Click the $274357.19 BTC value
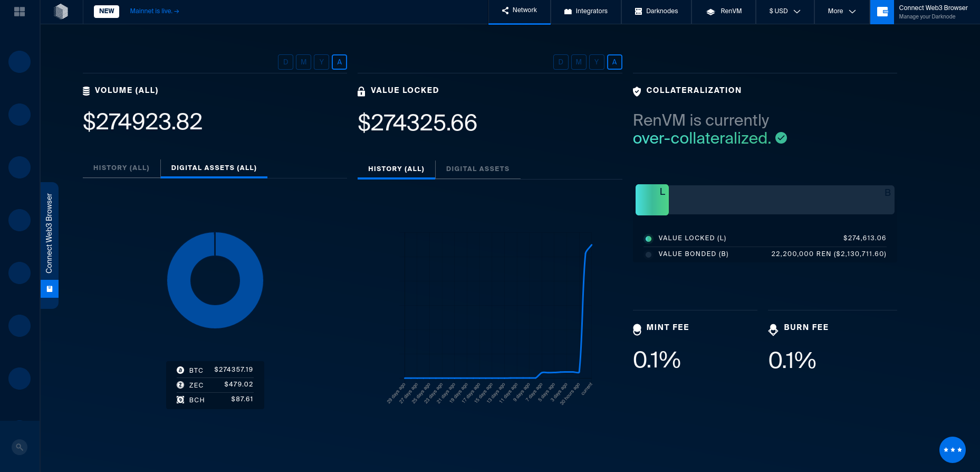The height and width of the screenshot is (472, 980). 234,370
